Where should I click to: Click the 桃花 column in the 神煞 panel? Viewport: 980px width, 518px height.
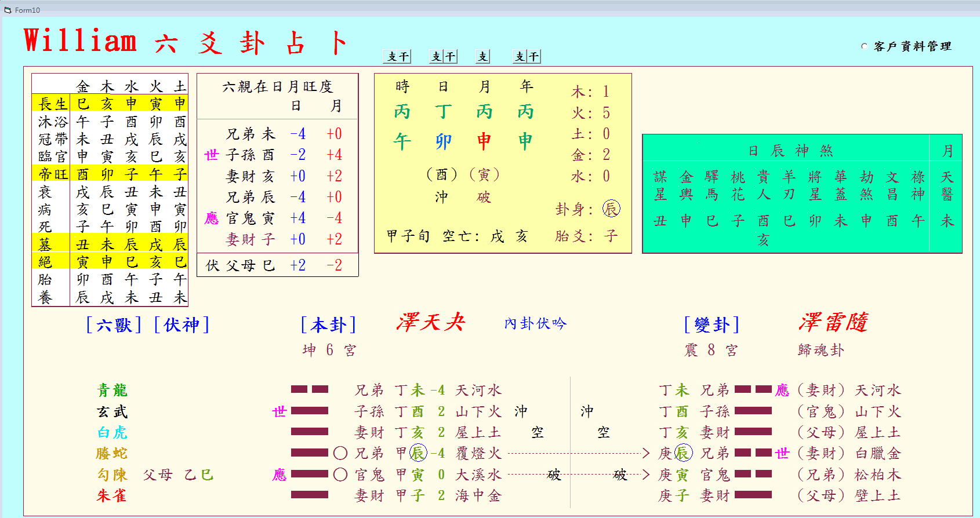(738, 199)
